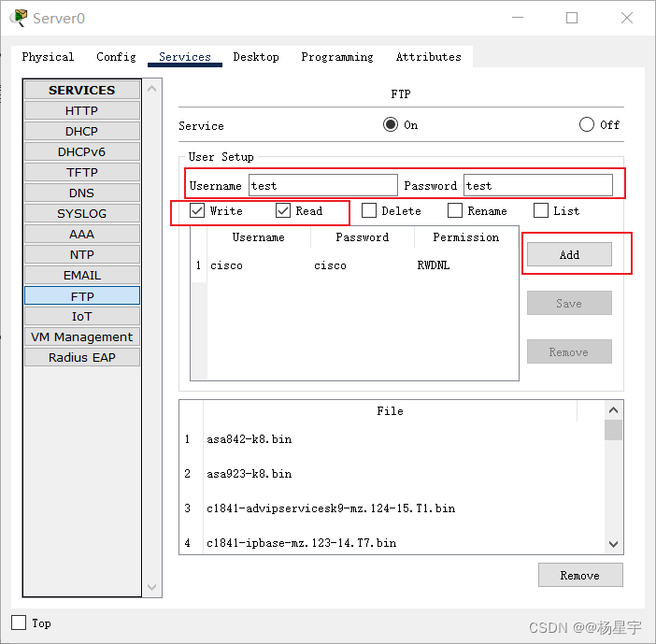
Task: Close the Server0 window
Action: pos(627,18)
